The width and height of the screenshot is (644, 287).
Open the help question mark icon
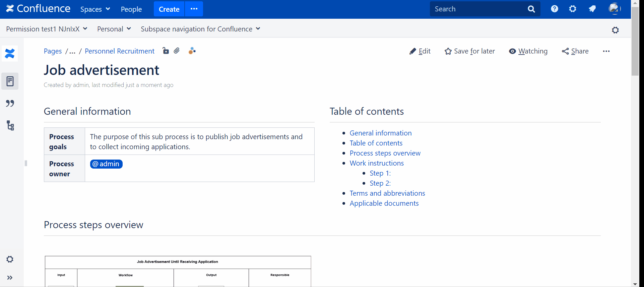point(555,9)
